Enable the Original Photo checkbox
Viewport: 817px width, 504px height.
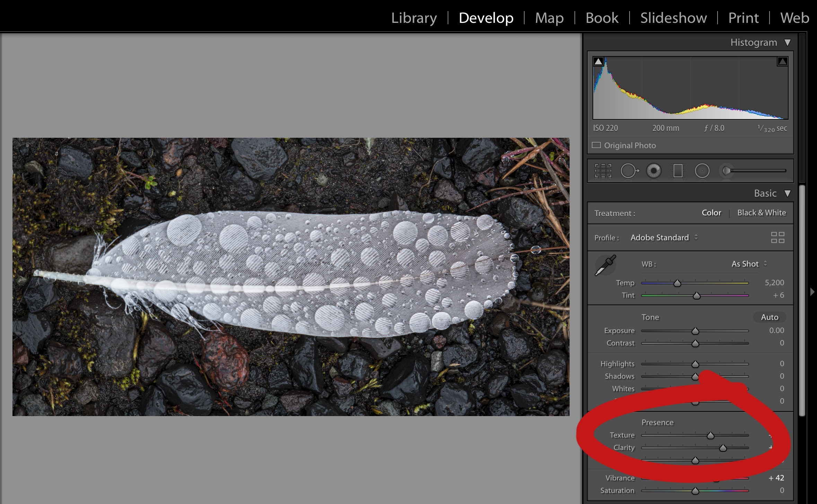[x=596, y=145]
